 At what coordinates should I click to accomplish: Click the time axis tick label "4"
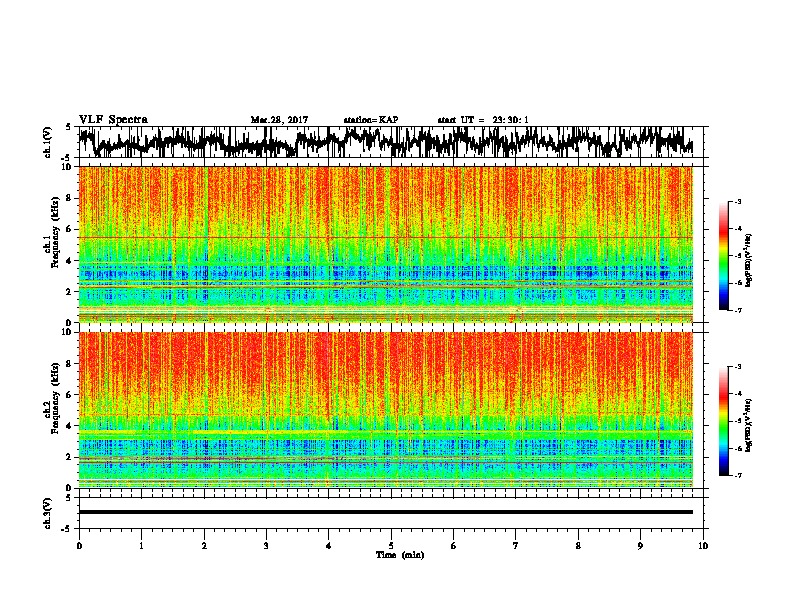coord(329,546)
